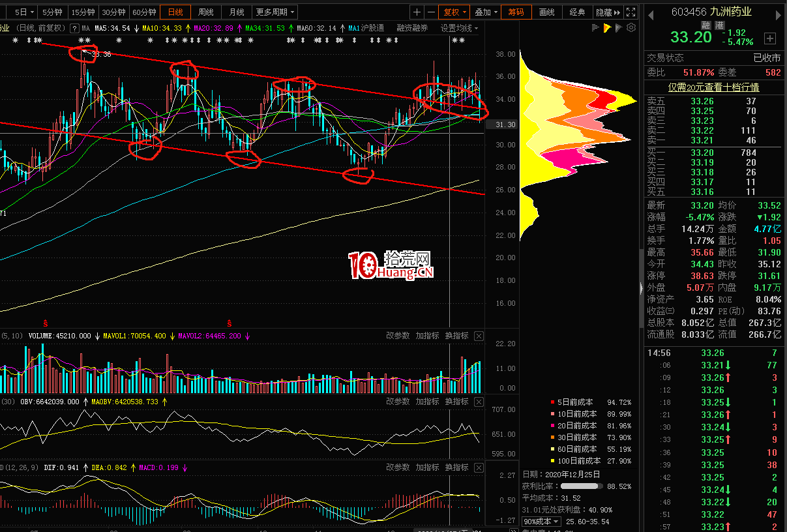The image size is (787, 532).
Task: Open chip distribution settings gear
Action: click(x=631, y=28)
